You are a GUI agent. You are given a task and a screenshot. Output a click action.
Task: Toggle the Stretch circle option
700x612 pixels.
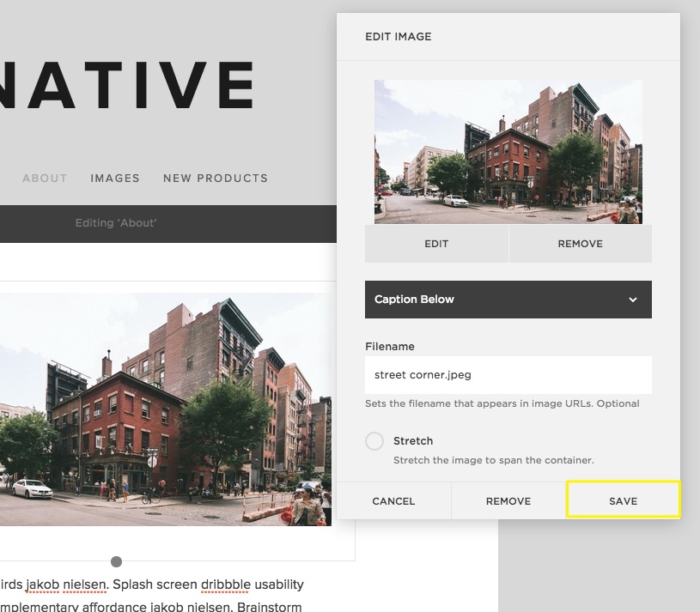(374, 441)
